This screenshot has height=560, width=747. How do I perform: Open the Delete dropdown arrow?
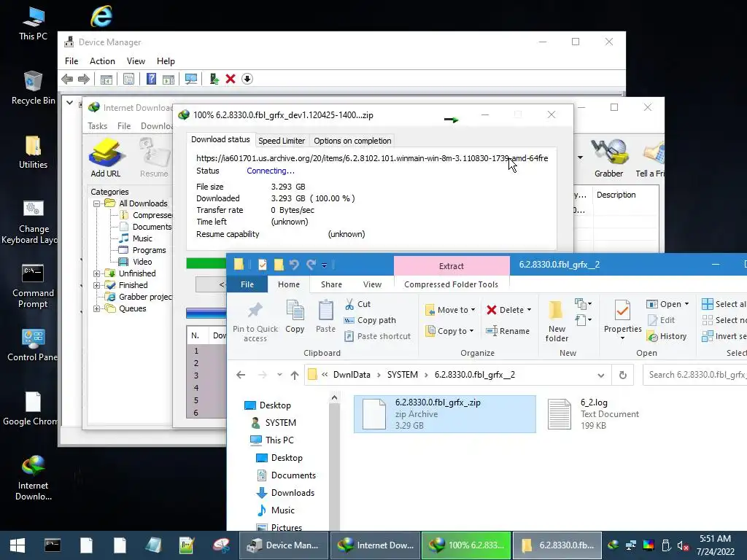530,310
